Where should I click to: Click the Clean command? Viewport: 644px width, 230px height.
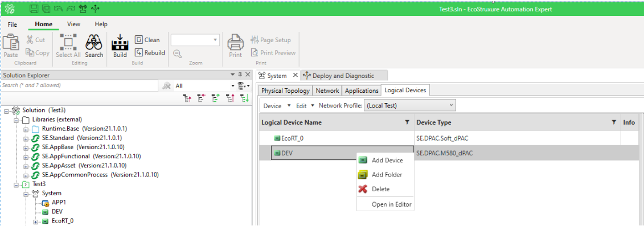[x=147, y=40]
